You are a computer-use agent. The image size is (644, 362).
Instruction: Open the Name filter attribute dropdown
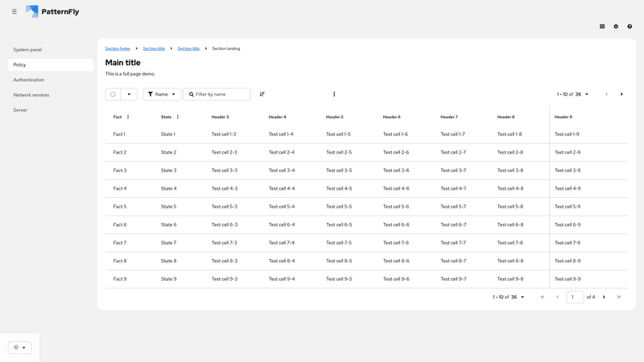coord(162,94)
